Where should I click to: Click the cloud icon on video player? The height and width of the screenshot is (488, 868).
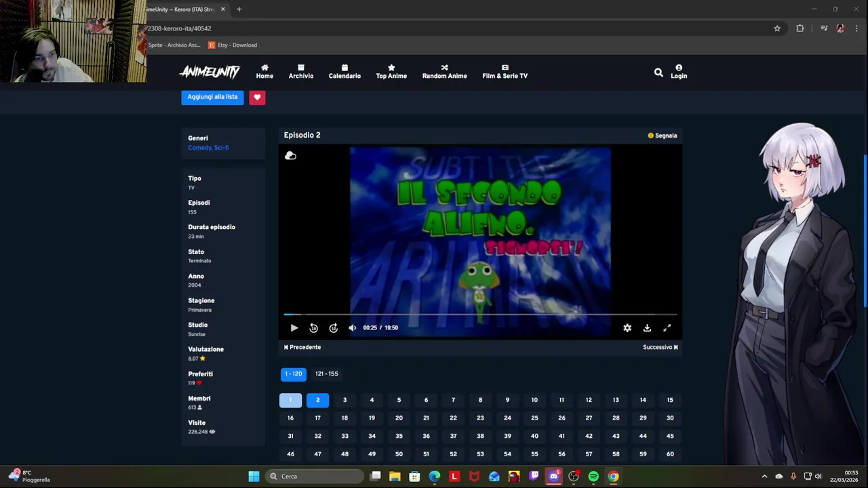[290, 156]
